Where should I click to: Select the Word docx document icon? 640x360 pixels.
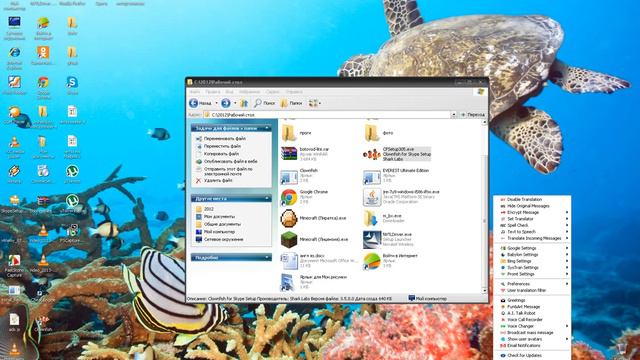point(289,261)
